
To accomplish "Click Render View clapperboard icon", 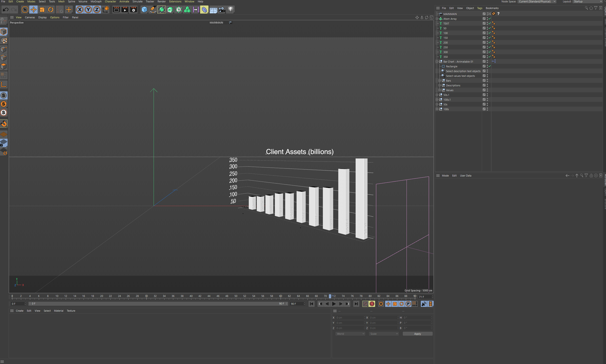I will click(x=116, y=10).
